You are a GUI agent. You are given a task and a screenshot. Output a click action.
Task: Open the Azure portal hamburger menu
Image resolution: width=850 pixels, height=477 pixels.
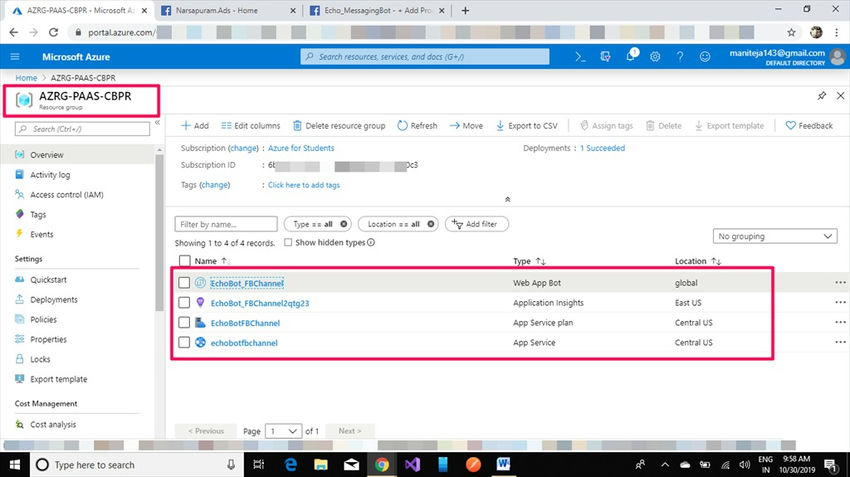coord(15,56)
